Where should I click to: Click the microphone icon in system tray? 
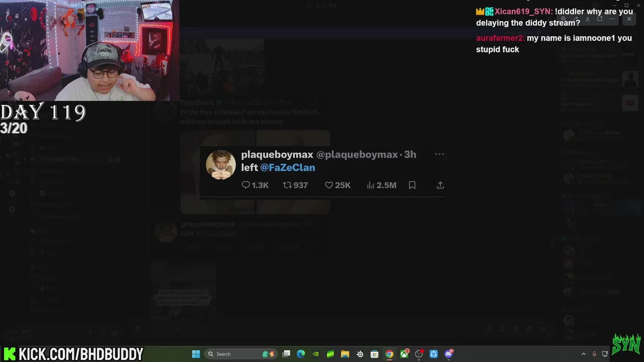click(594, 354)
